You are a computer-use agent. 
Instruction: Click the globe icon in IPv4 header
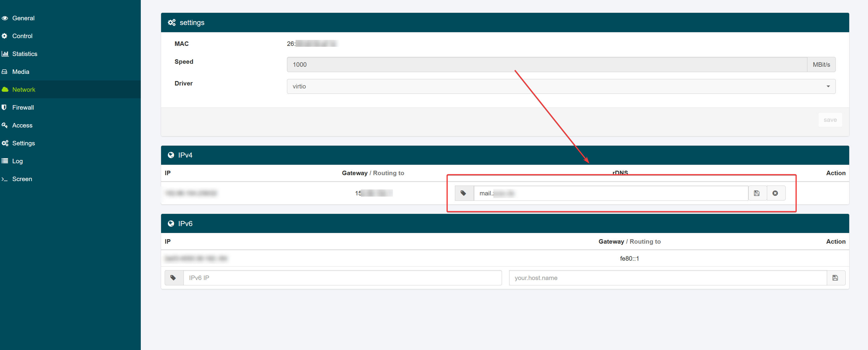coord(171,155)
